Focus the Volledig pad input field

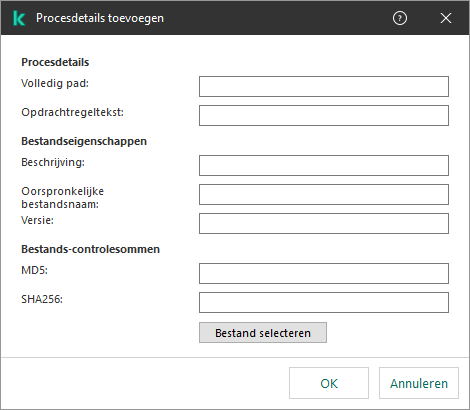point(324,87)
